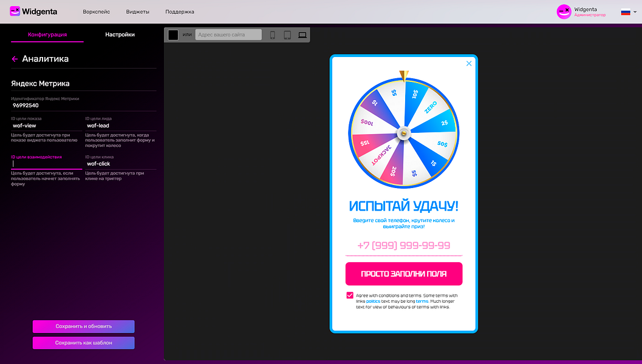Open the terms link in the agreement text
Viewport: 642px width, 364px height.
[422, 302]
